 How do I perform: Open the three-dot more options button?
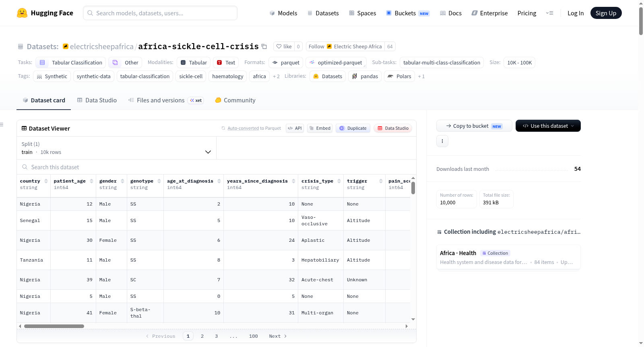[x=442, y=141]
